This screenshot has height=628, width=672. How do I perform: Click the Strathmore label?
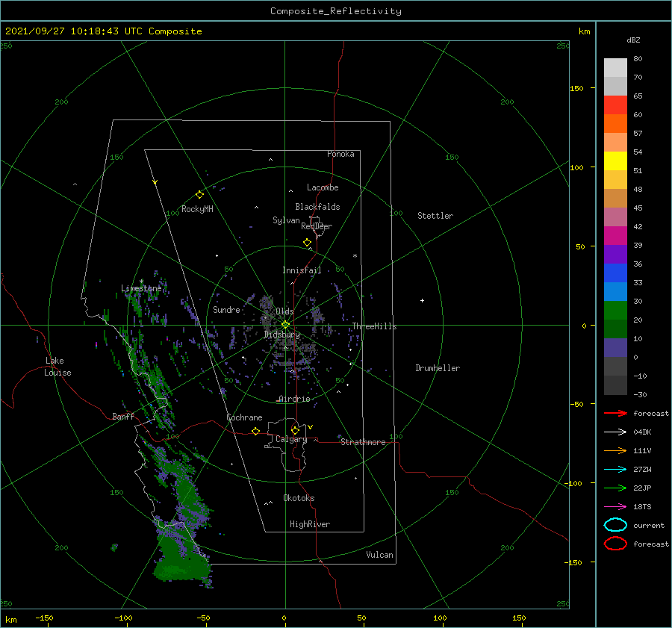[x=363, y=442]
